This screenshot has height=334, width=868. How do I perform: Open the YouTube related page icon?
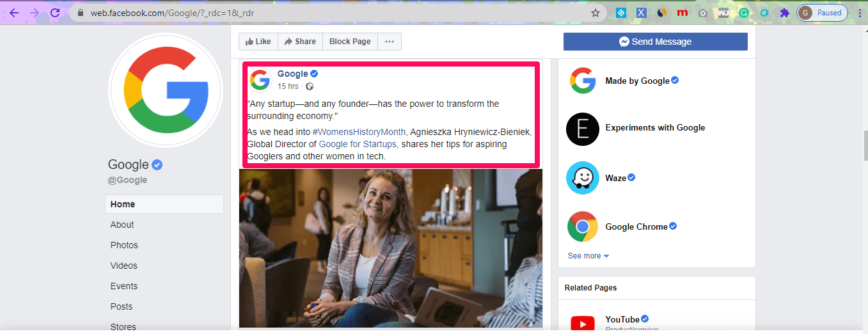tap(582, 323)
